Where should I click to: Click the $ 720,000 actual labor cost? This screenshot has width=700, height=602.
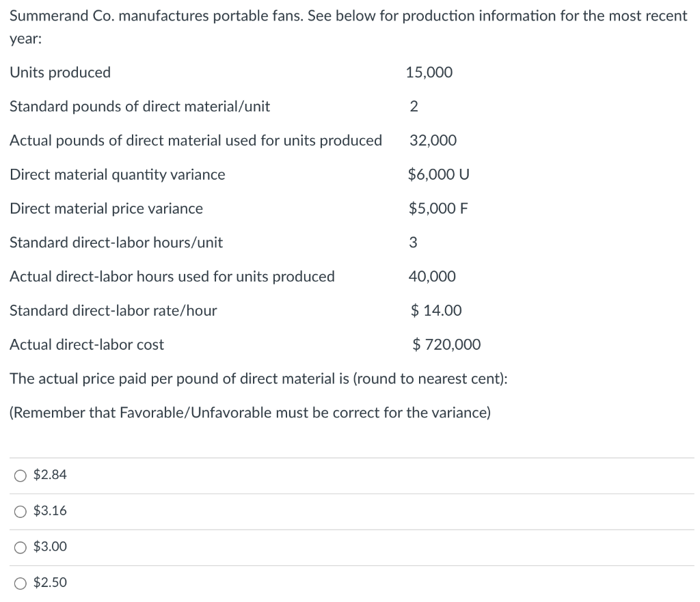[x=446, y=344]
